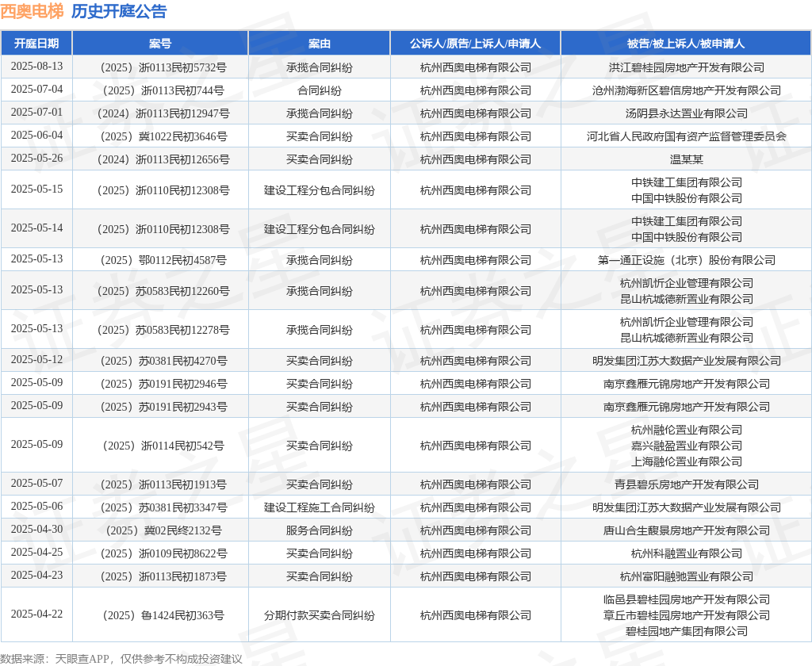Click defendant 杭州富阳融驰置业有限公司

(x=686, y=576)
